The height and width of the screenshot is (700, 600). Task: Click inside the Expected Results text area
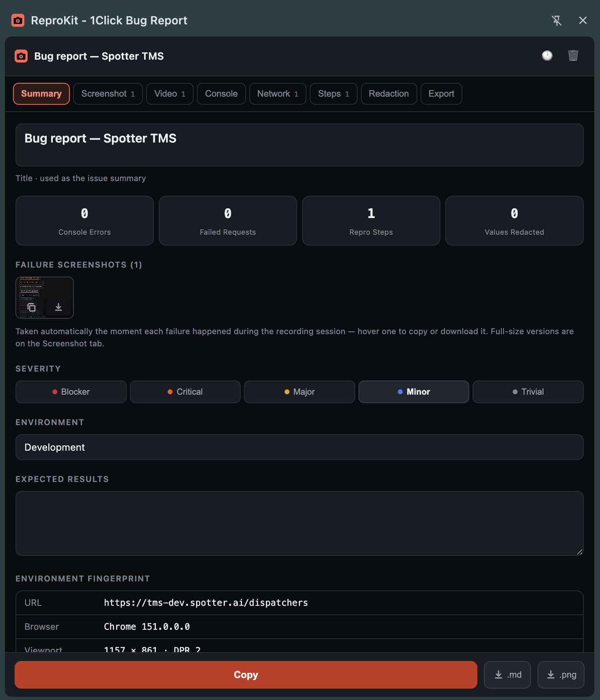300,523
